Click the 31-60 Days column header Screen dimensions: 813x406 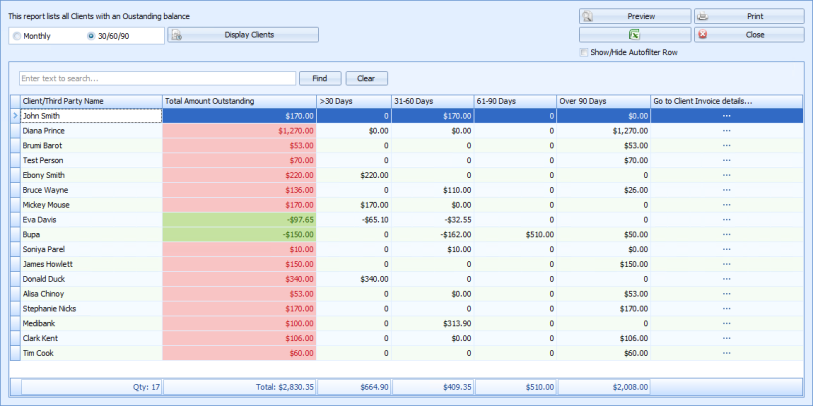(x=433, y=101)
